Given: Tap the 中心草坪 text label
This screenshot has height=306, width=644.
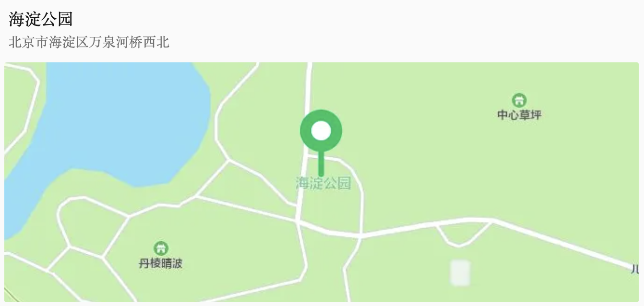Looking at the screenshot, I should click(519, 115).
